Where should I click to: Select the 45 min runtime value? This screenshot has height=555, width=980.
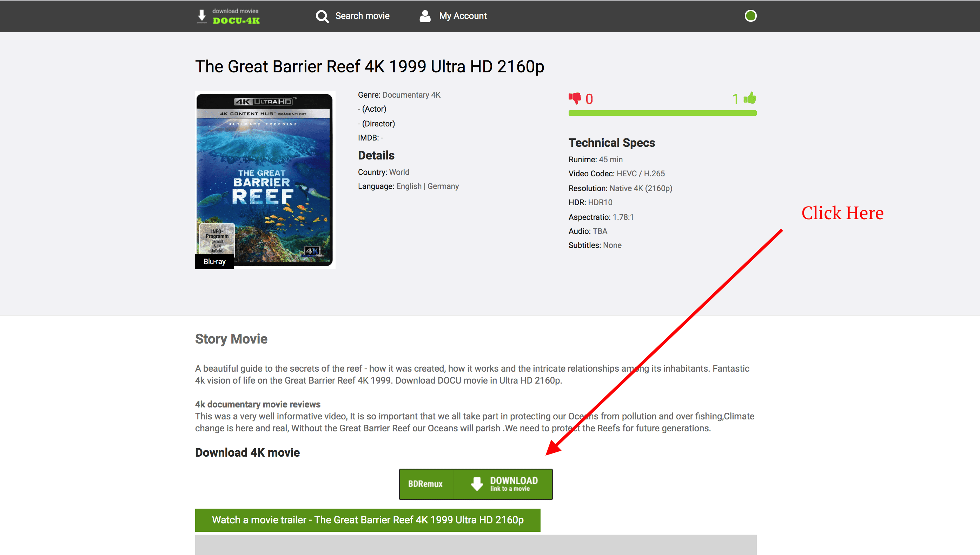610,160
